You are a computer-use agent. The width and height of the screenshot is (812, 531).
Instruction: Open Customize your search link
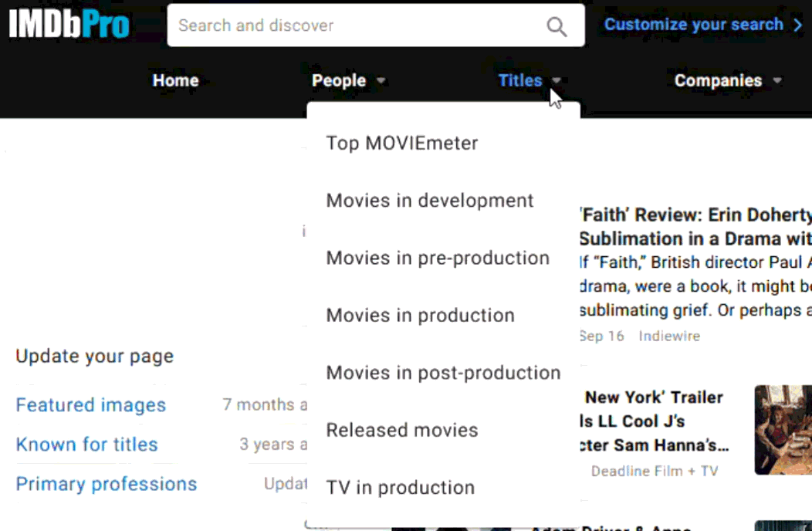(693, 25)
